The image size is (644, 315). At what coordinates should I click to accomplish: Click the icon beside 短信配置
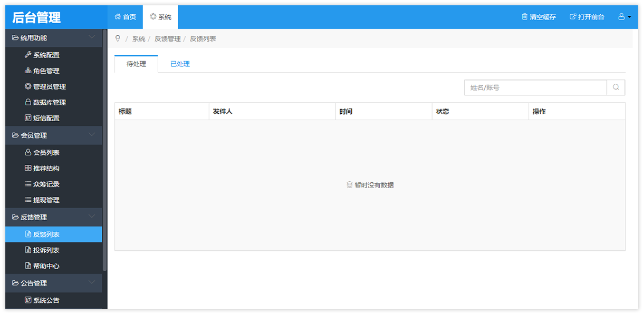coord(28,118)
